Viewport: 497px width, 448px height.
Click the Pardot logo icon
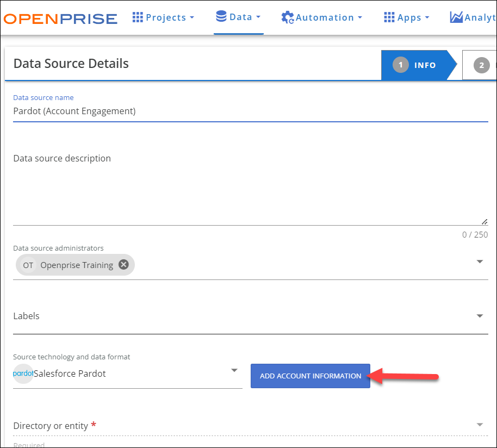(x=23, y=374)
